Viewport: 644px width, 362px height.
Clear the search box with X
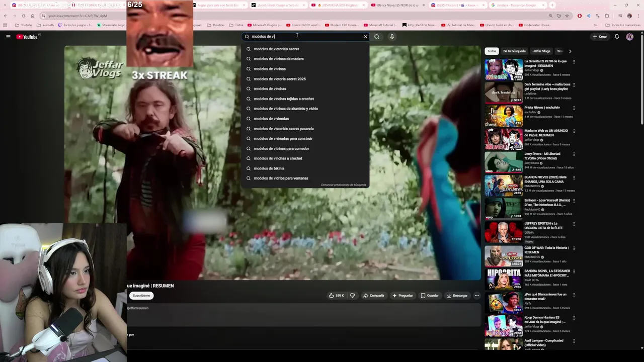366,37
